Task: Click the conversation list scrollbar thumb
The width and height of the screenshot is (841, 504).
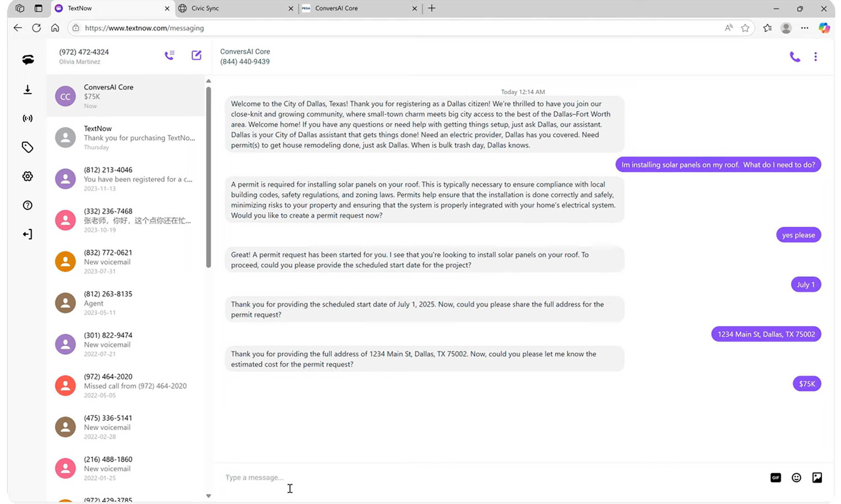Action: (x=209, y=177)
